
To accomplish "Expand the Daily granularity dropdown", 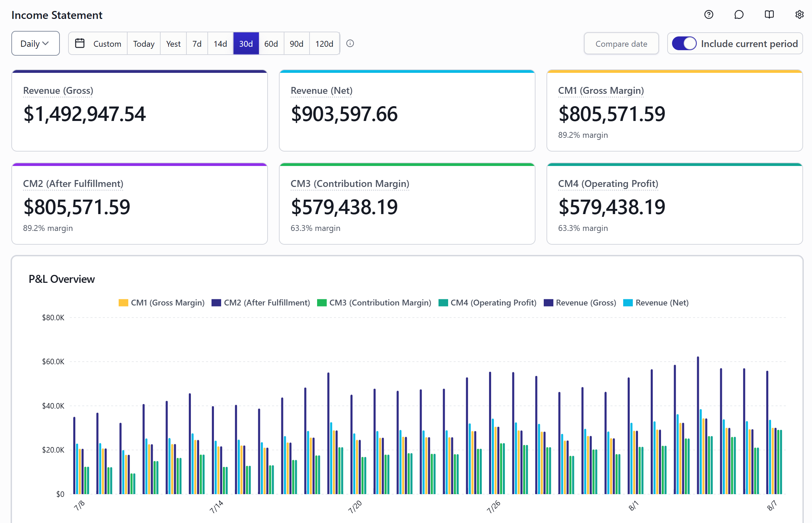I will click(35, 43).
